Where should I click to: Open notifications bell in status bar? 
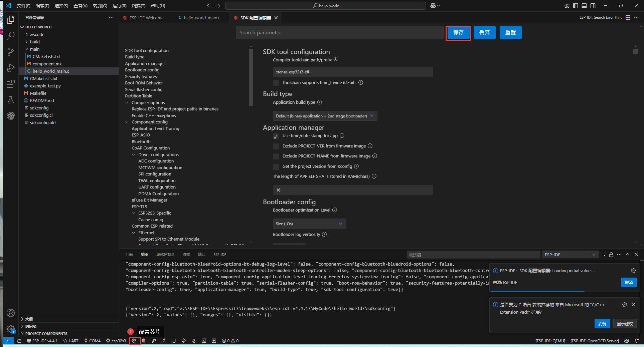pos(637,341)
